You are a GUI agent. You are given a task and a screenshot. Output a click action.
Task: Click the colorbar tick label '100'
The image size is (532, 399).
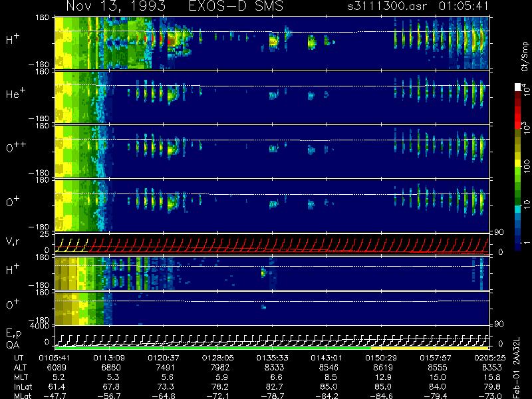click(x=526, y=166)
